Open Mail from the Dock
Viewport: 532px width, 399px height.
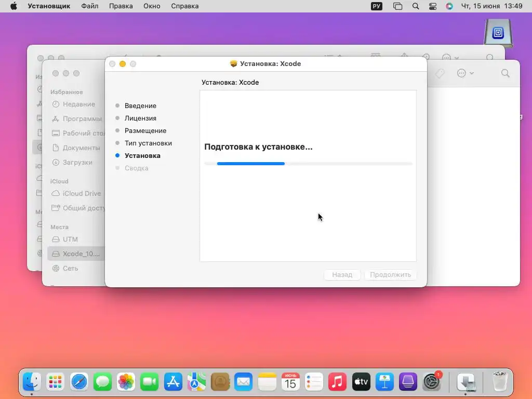pyautogui.click(x=243, y=382)
